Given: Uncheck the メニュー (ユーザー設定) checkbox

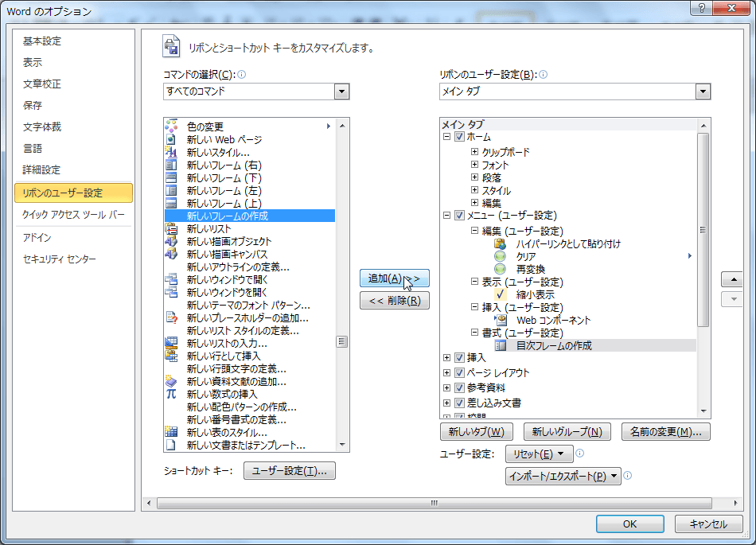Looking at the screenshot, I should point(459,216).
